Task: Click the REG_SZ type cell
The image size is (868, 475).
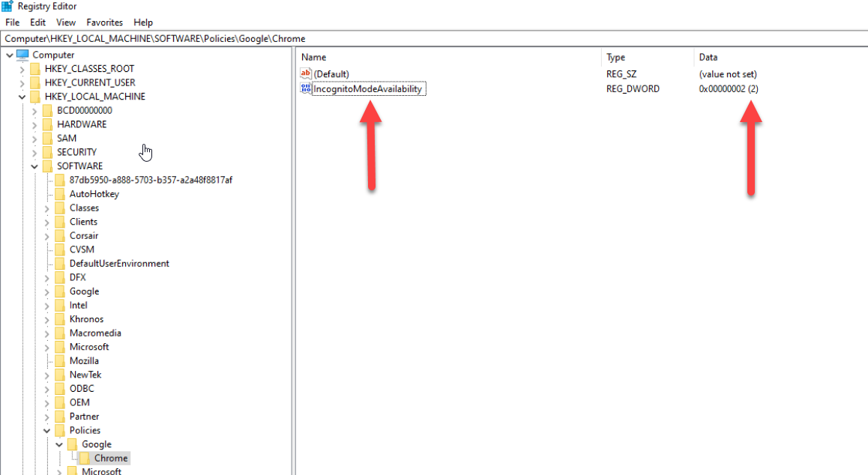Action: [x=621, y=73]
